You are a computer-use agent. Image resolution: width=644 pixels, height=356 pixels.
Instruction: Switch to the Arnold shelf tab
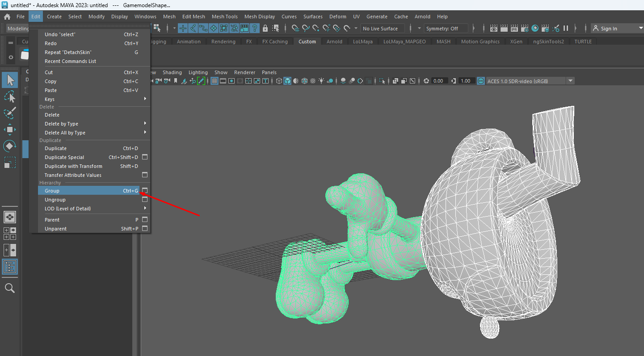334,42
